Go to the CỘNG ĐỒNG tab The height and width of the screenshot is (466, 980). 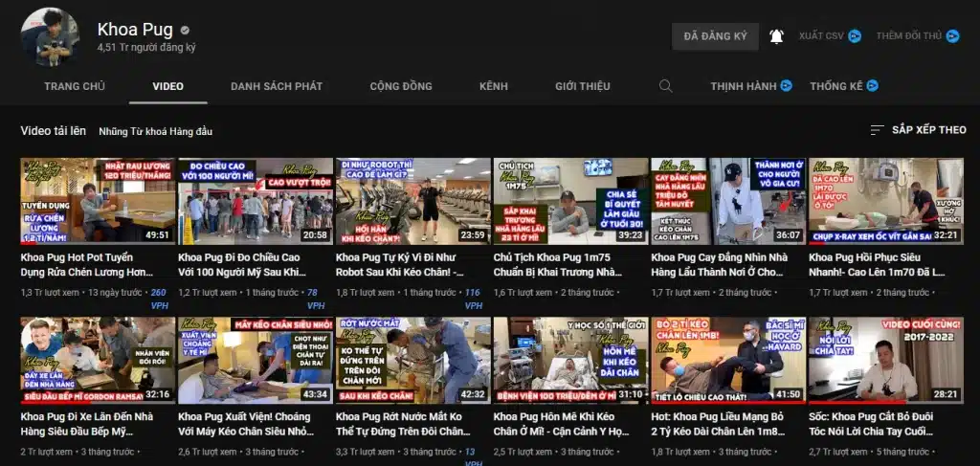(401, 86)
